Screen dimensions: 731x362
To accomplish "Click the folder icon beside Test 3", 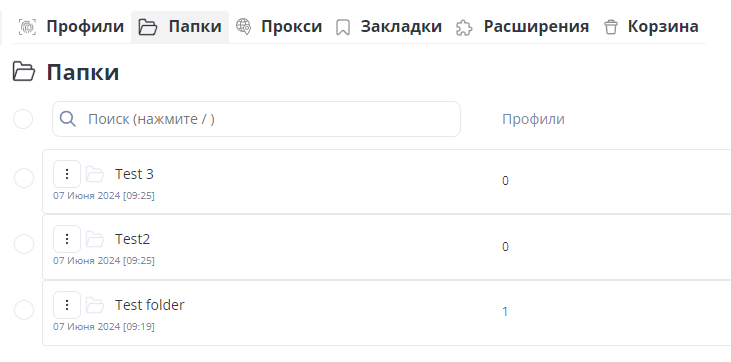I will (x=95, y=174).
